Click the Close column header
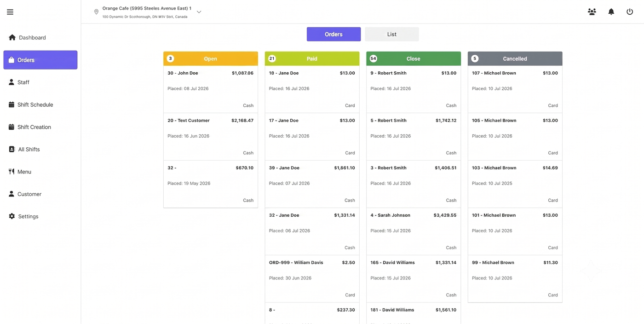Viewport: 644px width, 324px height. pos(414,58)
